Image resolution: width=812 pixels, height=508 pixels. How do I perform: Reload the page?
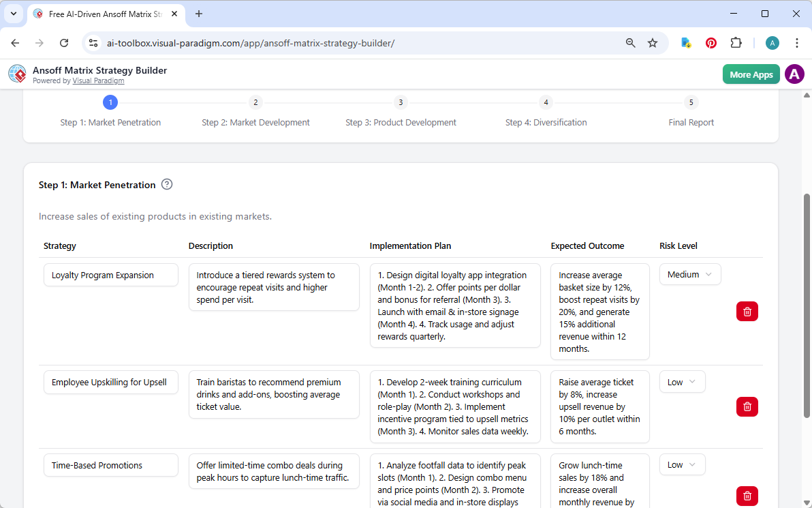pyautogui.click(x=64, y=42)
